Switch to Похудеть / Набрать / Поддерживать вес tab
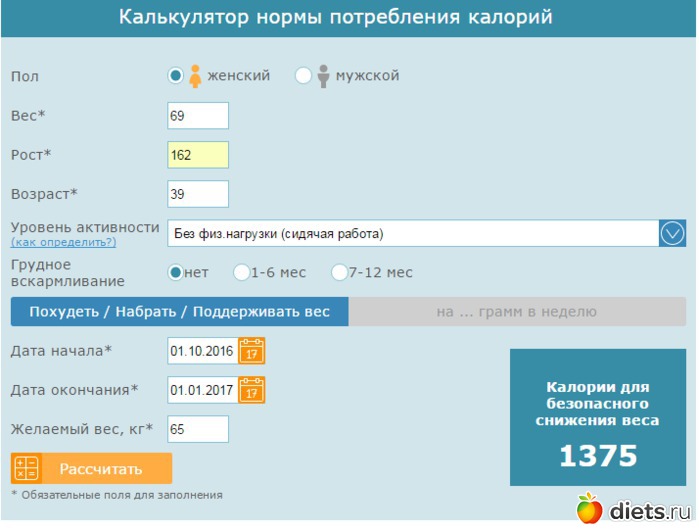The image size is (699, 532). (x=180, y=312)
